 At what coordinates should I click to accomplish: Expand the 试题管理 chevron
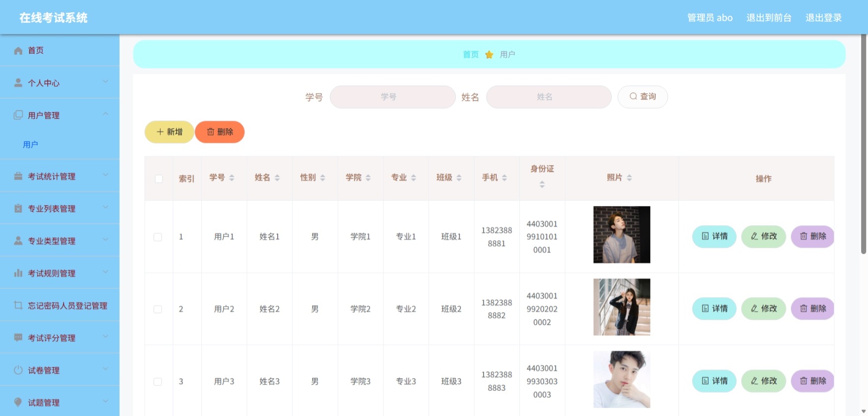pyautogui.click(x=105, y=401)
